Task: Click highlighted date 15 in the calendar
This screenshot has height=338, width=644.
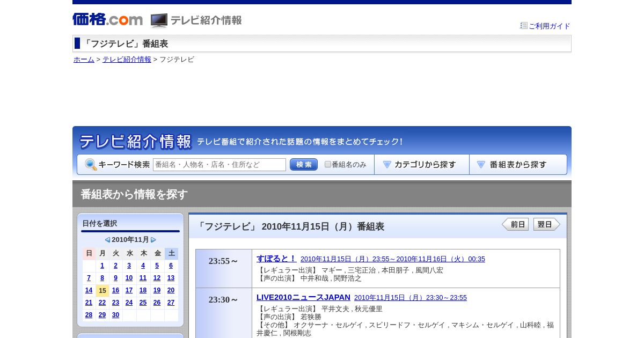Action: click(x=103, y=291)
